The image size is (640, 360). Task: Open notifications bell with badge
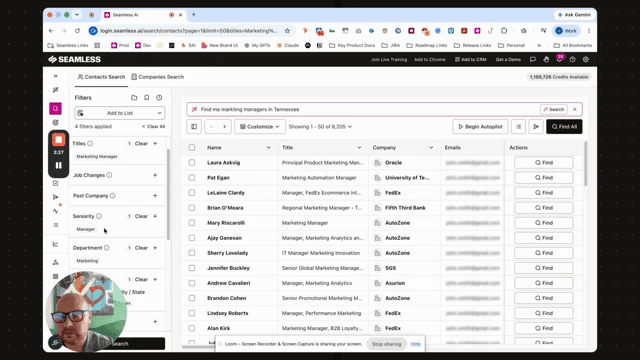point(560,59)
